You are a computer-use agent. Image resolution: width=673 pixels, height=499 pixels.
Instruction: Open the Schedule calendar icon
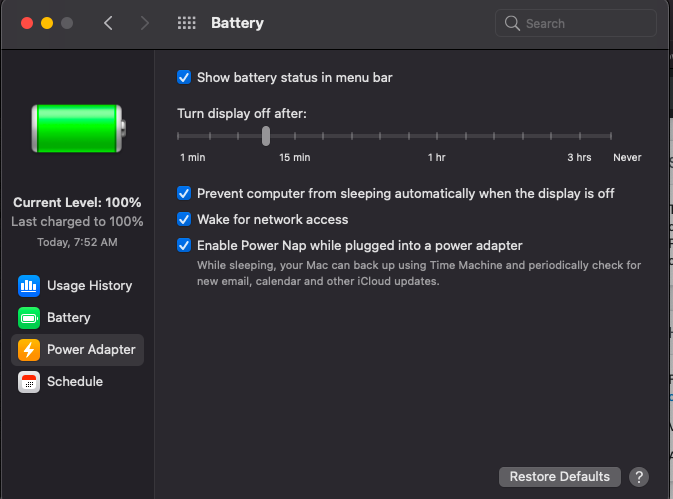pos(29,382)
